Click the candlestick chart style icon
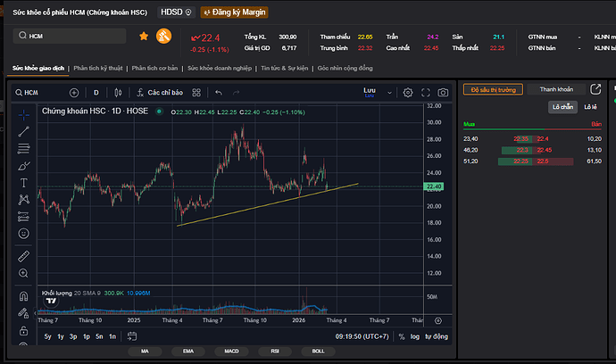 click(x=117, y=93)
